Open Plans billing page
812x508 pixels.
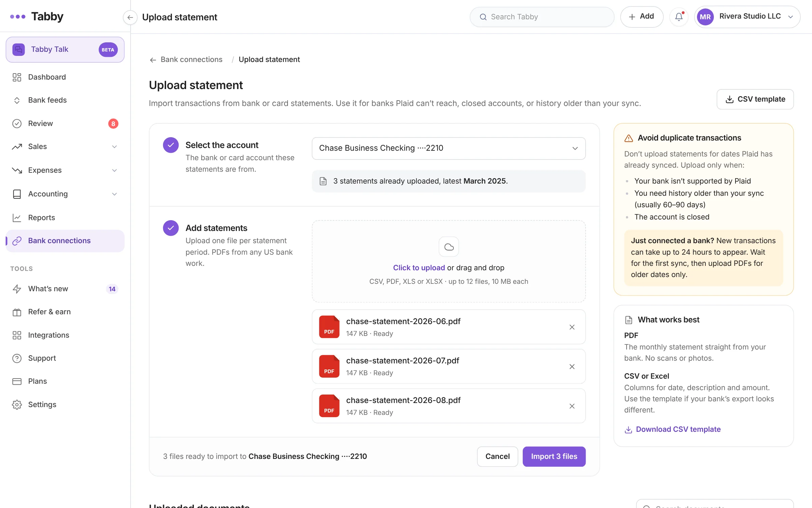[x=65, y=381]
